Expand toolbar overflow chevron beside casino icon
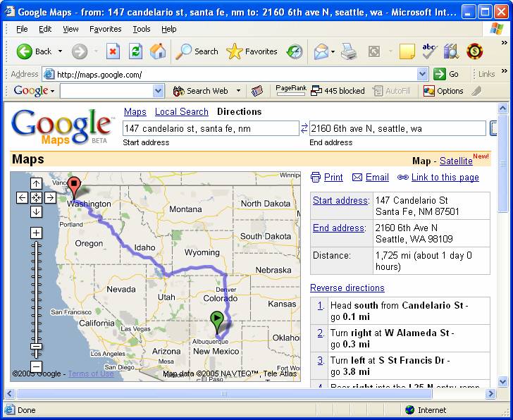 click(504, 43)
